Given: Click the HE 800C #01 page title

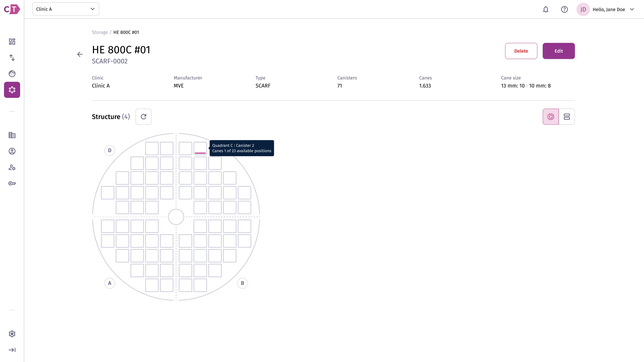Looking at the screenshot, I should (121, 50).
